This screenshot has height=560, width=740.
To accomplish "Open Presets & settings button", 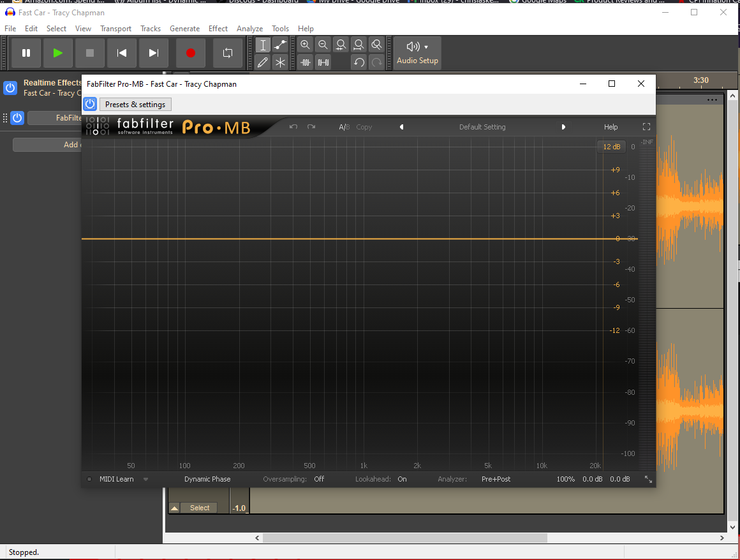I will (x=135, y=104).
